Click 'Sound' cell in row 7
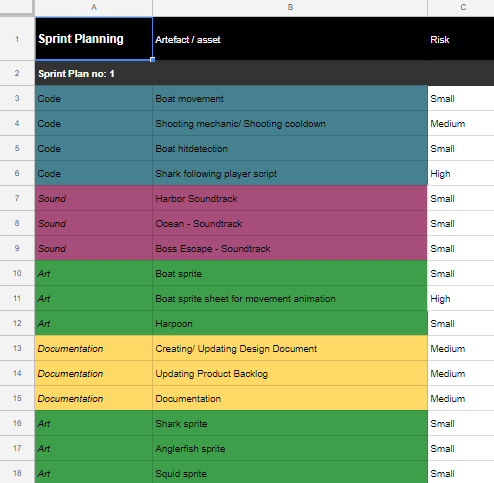The image size is (494, 483). click(94, 198)
